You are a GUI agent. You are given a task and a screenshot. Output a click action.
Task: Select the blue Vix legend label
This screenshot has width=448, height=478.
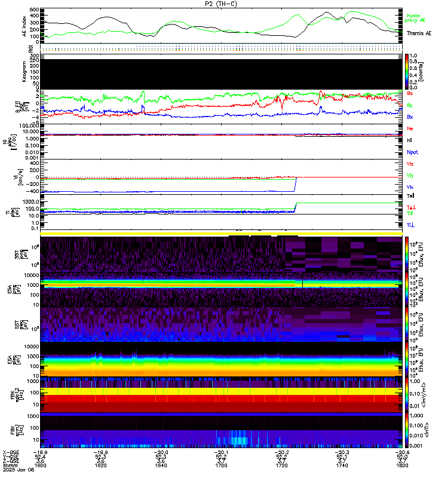pos(410,187)
